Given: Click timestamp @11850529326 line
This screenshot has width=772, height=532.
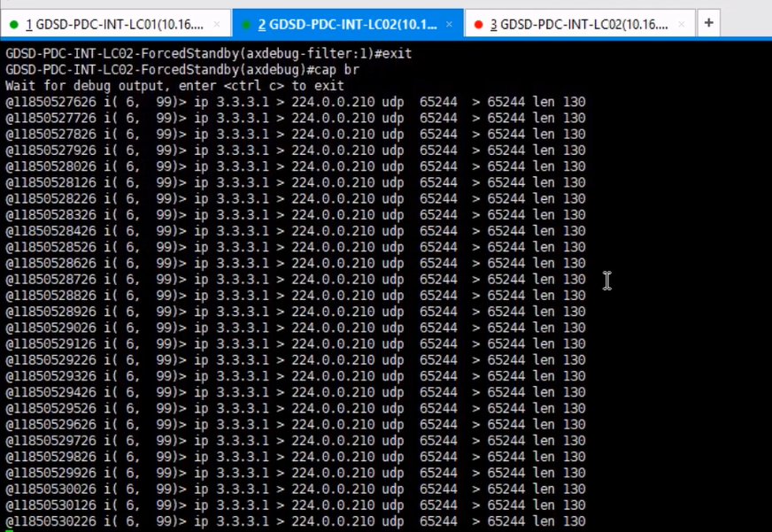Looking at the screenshot, I should (296, 376).
